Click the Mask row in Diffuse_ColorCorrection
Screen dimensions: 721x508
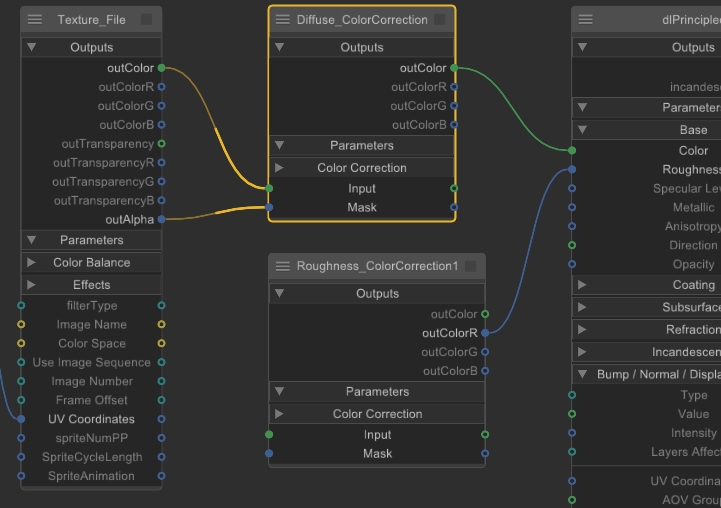(362, 208)
